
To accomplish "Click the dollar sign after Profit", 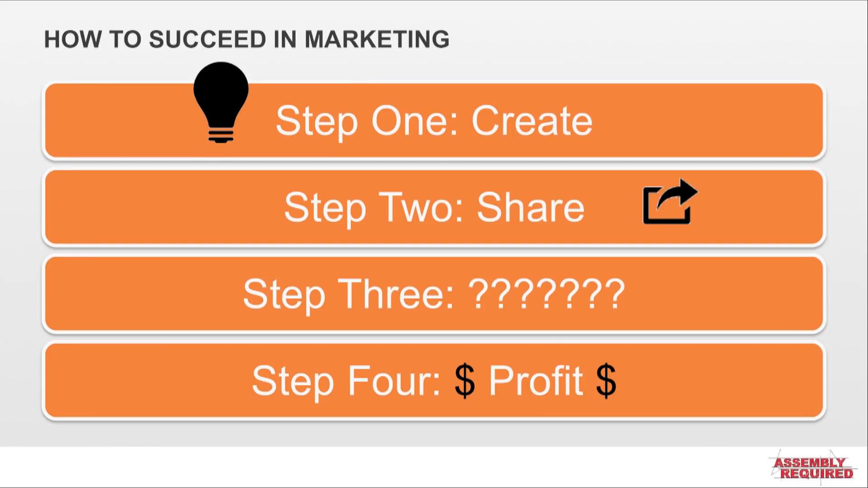I will pyautogui.click(x=606, y=381).
